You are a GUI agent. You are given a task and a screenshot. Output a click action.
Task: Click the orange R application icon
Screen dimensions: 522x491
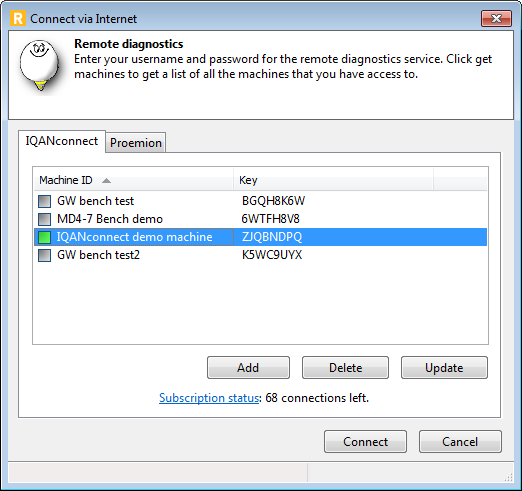(x=18, y=18)
